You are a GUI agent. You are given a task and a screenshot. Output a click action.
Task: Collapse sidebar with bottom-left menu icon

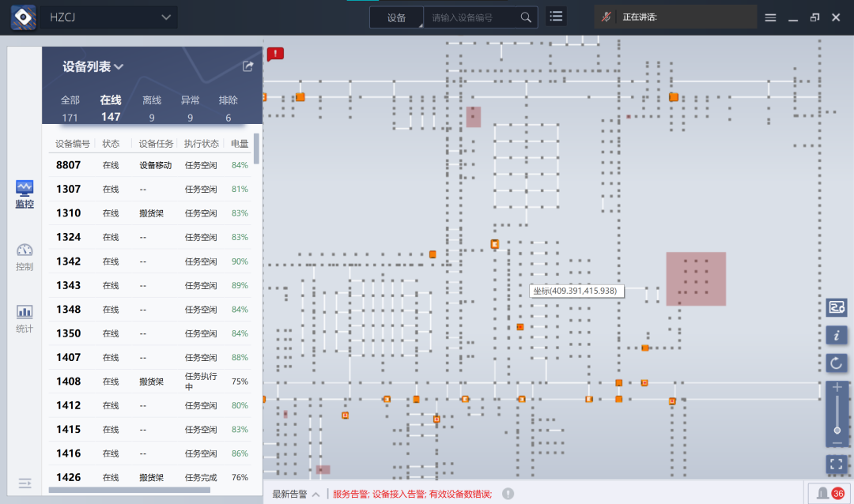(25, 483)
